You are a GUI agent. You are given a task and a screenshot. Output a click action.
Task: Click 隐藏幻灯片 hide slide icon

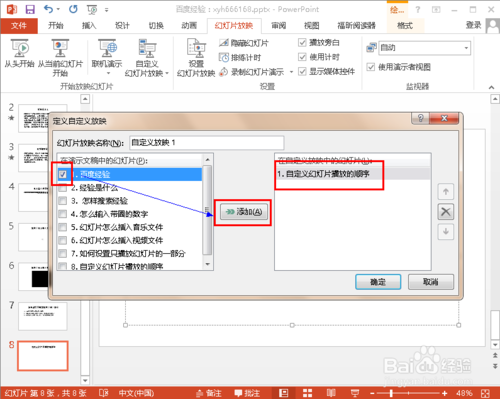tap(224, 43)
